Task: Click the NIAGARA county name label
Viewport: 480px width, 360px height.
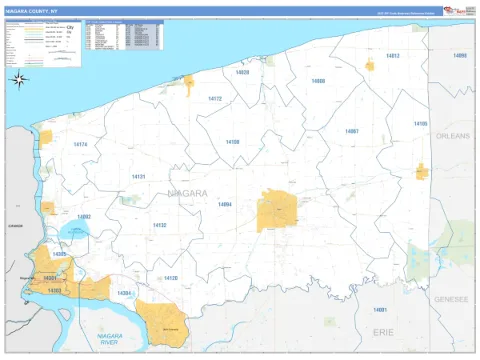Action: (x=187, y=193)
